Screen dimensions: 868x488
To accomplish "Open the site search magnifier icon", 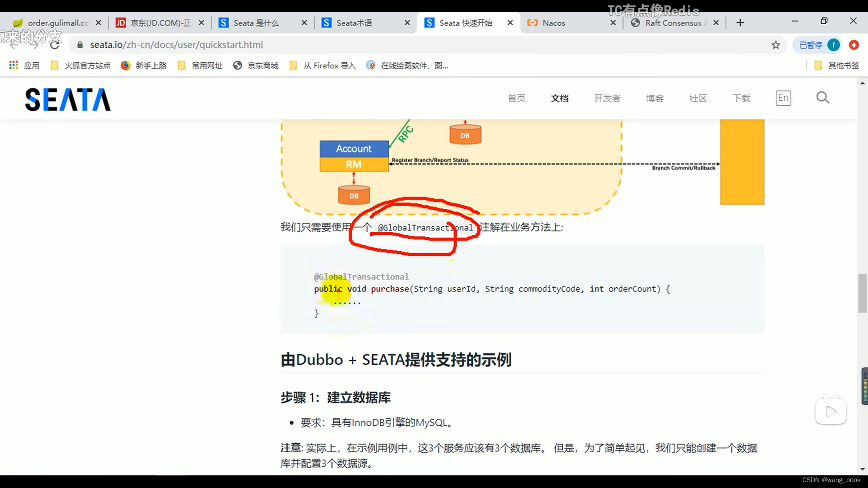I will click(x=823, y=98).
